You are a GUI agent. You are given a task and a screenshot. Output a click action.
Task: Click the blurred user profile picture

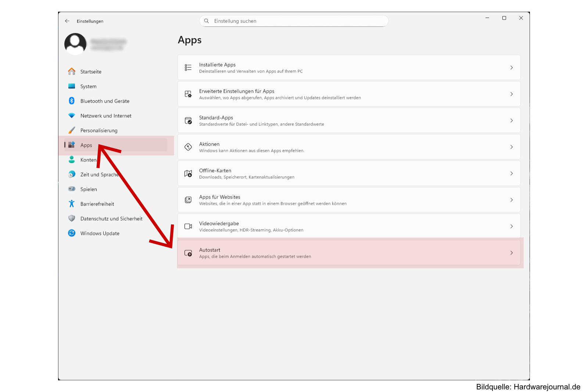click(75, 43)
